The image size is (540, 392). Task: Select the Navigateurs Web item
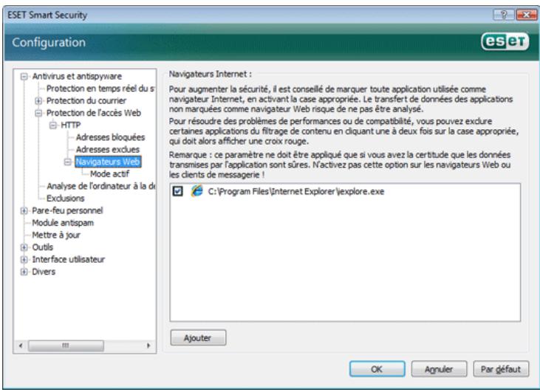[108, 162]
